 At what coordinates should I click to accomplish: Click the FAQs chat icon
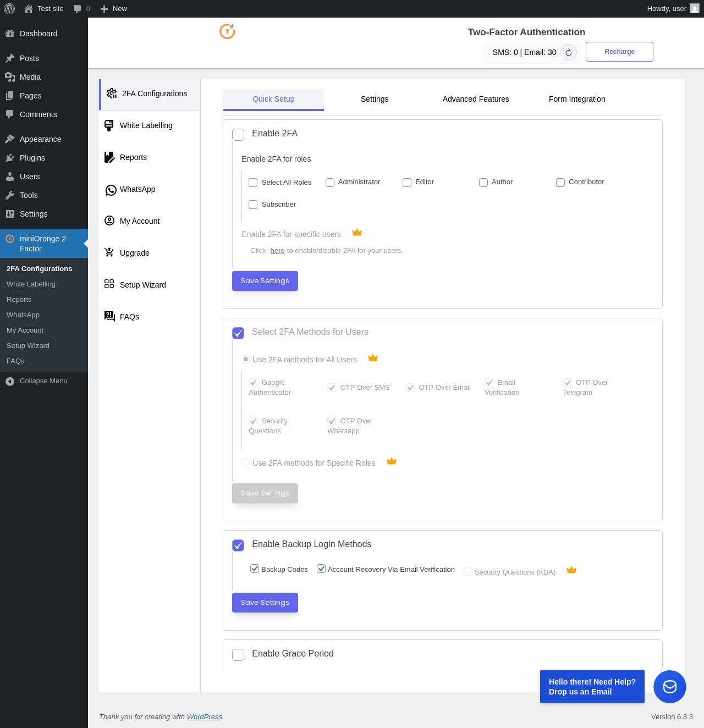(109, 316)
